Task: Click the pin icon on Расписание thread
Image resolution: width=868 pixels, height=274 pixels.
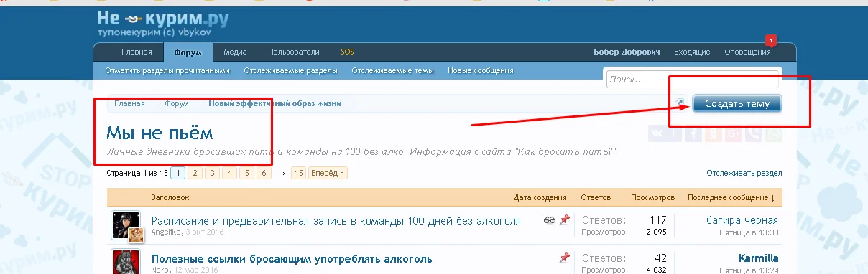Action: 565,219
